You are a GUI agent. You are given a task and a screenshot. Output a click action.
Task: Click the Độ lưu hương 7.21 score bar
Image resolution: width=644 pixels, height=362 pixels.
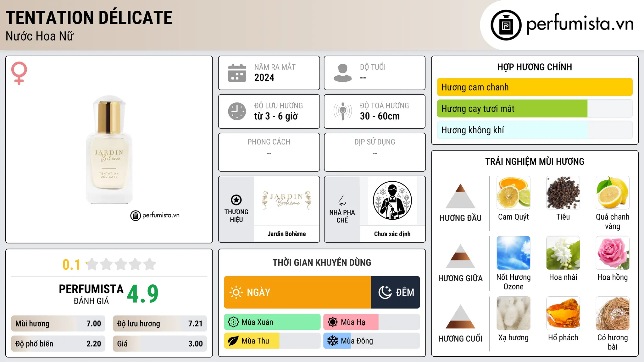[x=160, y=323]
